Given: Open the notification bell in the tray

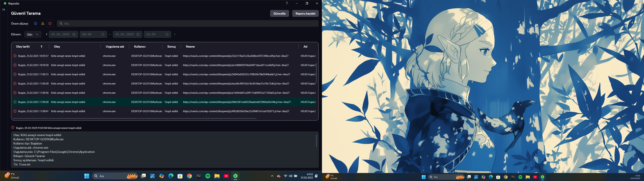Looking at the screenshot, I should point(316,176).
